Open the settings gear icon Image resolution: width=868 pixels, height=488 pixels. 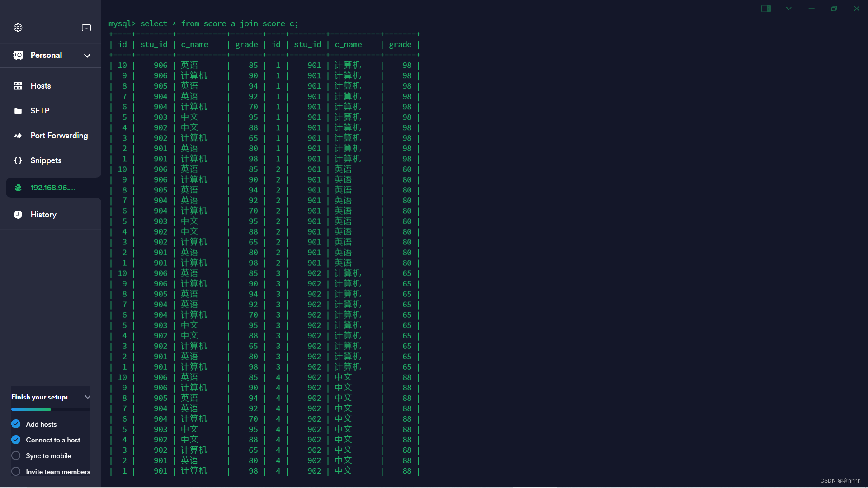[18, 28]
